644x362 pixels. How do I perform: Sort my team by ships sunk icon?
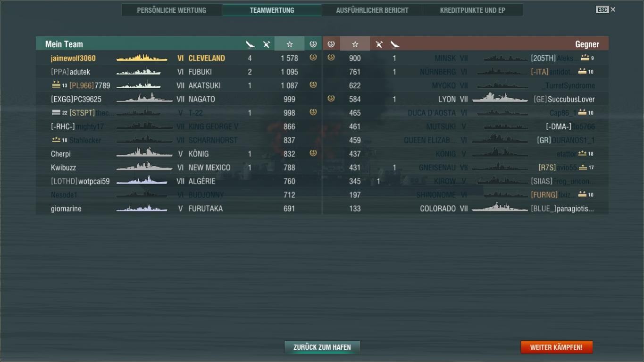coord(250,44)
